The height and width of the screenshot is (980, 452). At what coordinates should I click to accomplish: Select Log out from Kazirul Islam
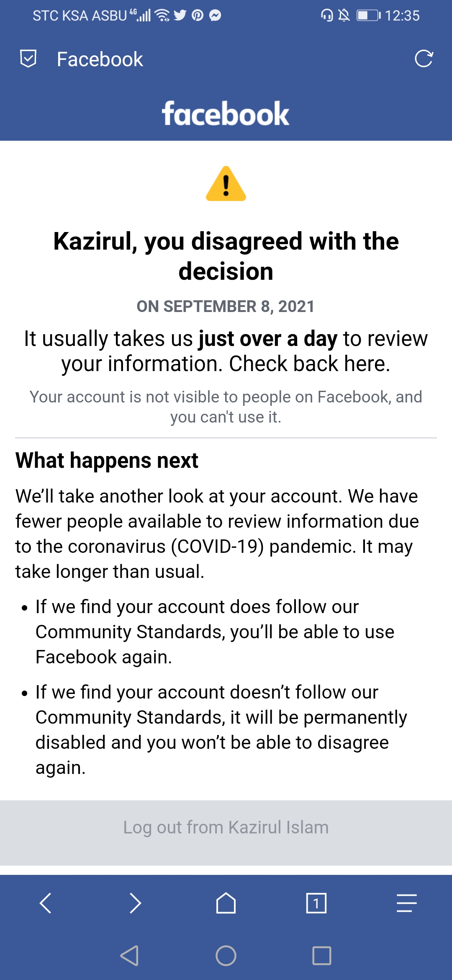226,827
